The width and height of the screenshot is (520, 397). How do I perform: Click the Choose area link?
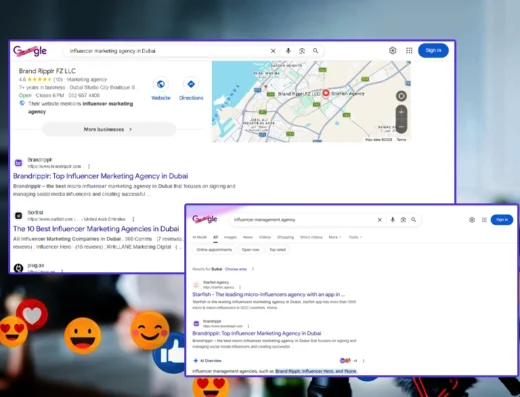[x=236, y=269]
